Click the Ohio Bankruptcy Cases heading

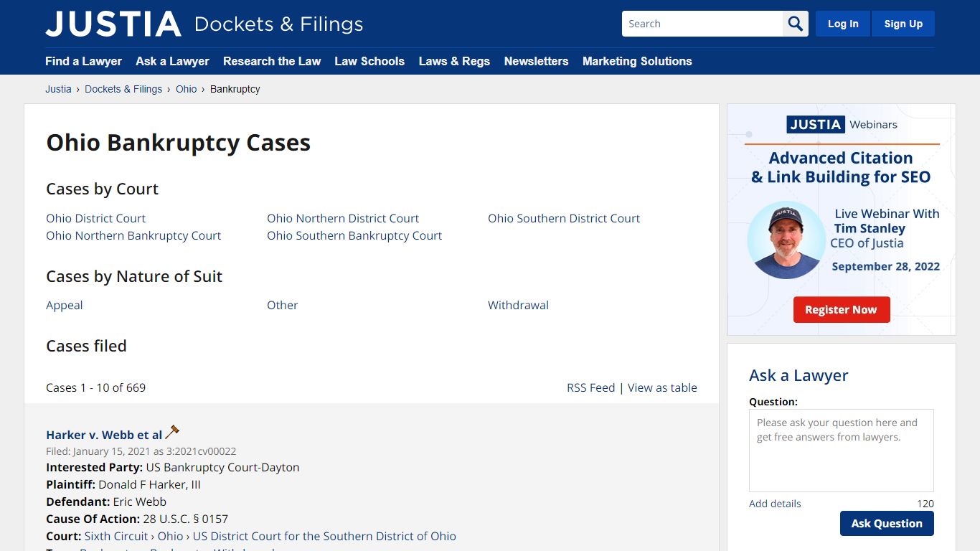click(x=178, y=142)
